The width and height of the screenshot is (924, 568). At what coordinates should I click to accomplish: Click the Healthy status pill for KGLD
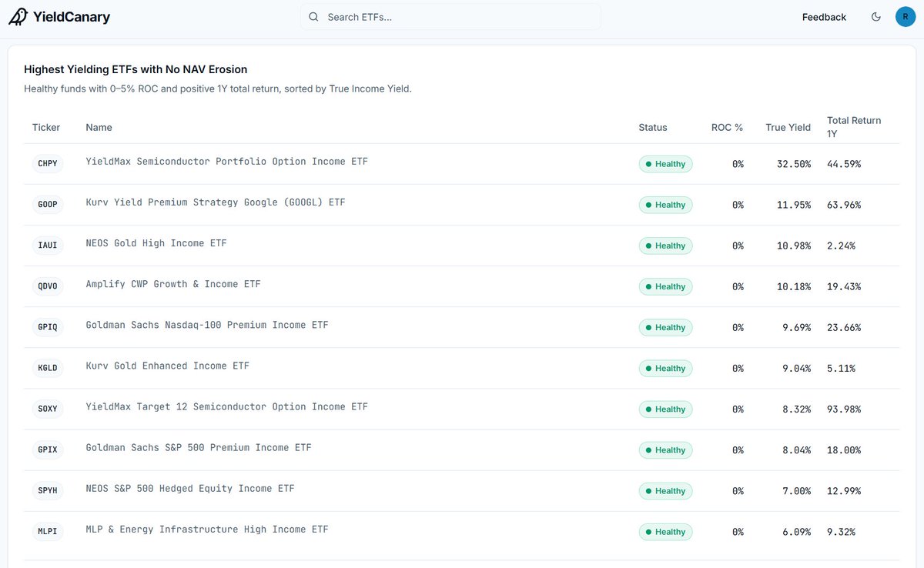(665, 368)
